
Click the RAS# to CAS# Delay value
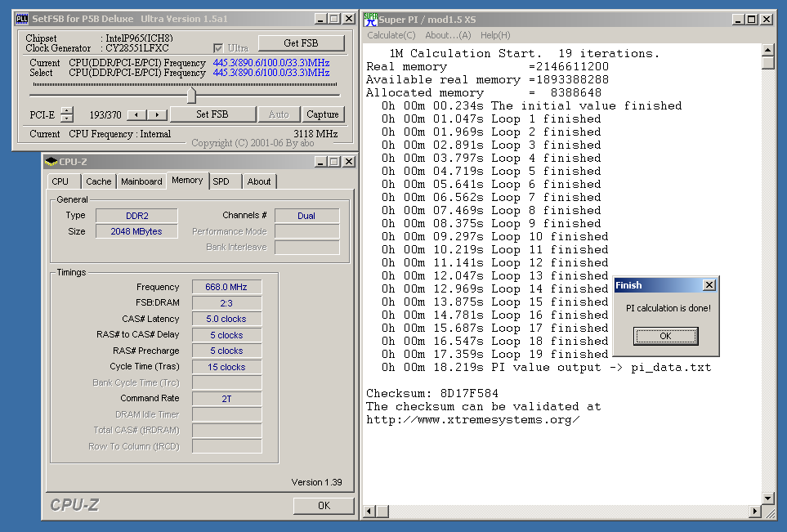[226, 335]
